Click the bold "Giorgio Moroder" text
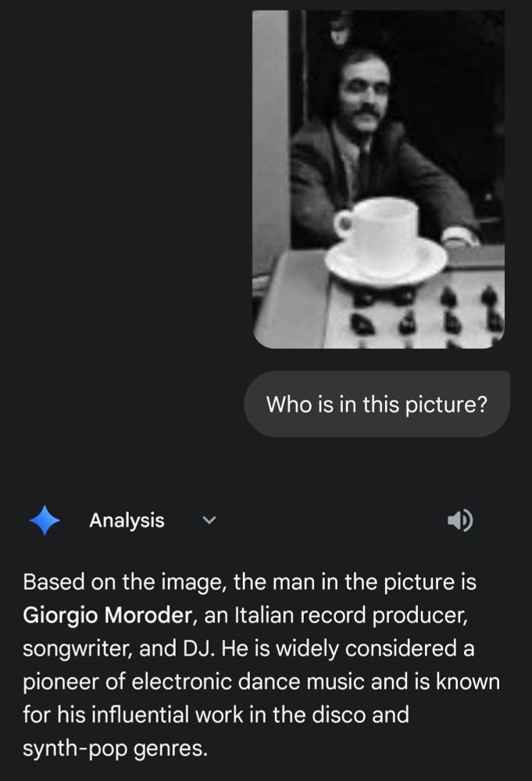This screenshot has width=532, height=781. (x=107, y=615)
